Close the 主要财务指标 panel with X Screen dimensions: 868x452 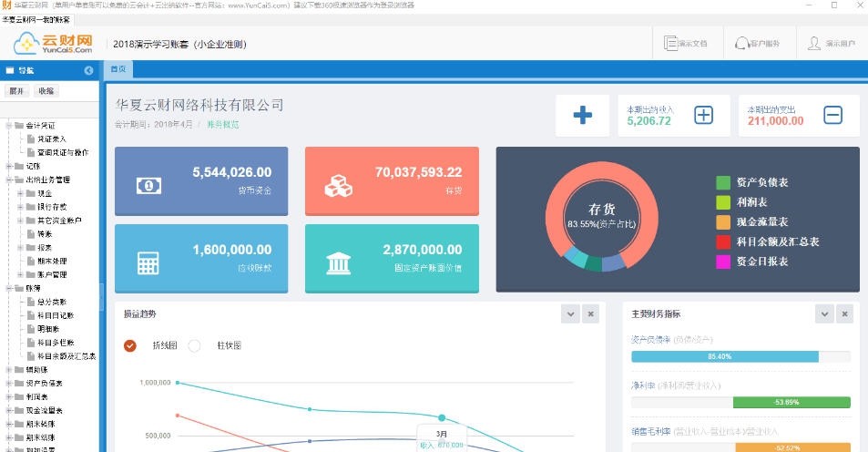[x=844, y=314]
